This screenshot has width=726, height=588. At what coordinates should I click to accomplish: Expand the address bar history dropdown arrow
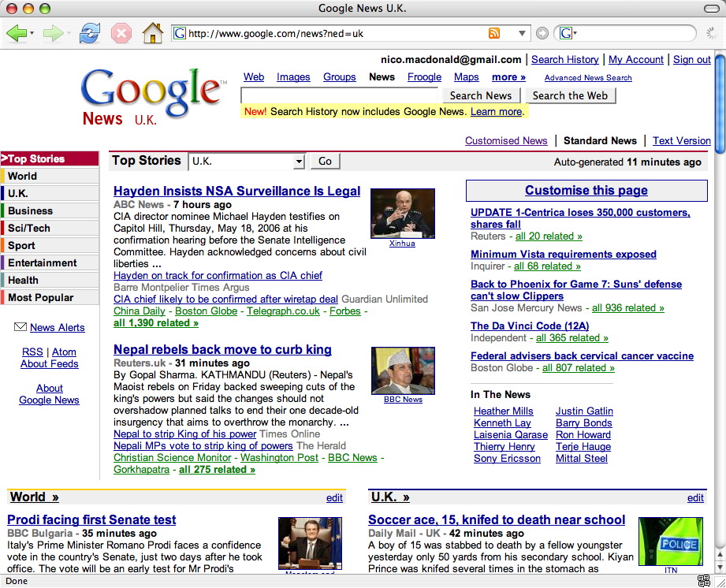(x=522, y=33)
